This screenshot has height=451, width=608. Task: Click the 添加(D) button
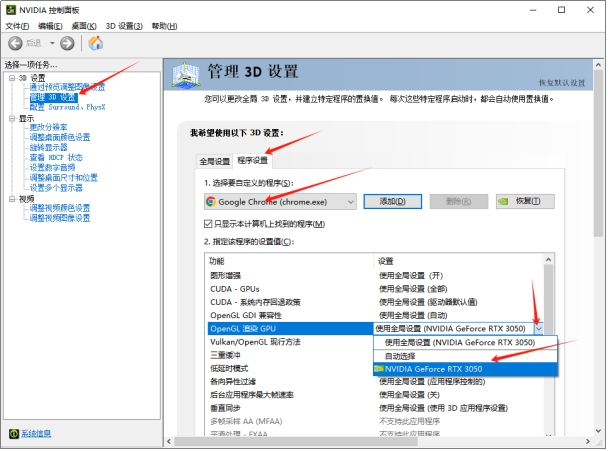(x=392, y=202)
